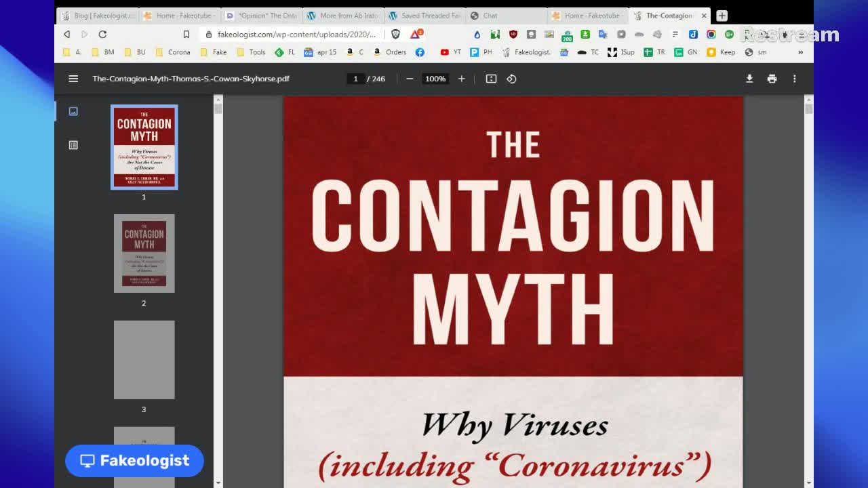Switch sidebar to thumbnails view
This screenshot has width=868, height=488.
(73, 111)
